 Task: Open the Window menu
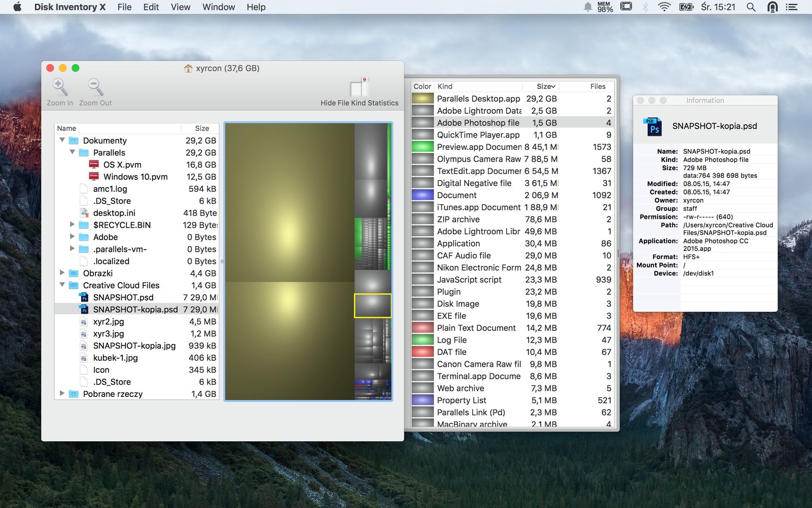click(x=219, y=7)
